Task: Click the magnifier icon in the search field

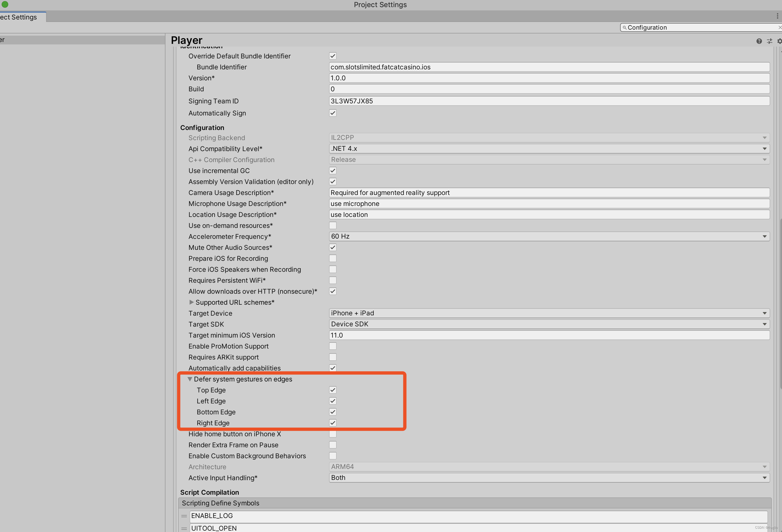Action: (x=625, y=27)
